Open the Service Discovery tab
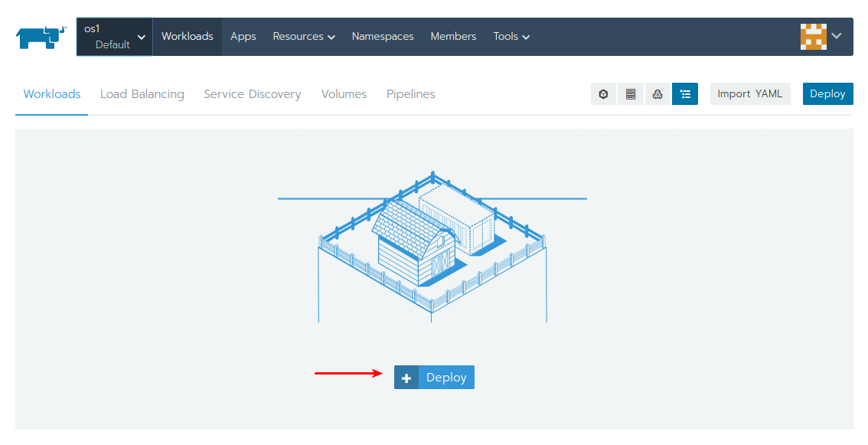This screenshot has height=445, width=868. click(x=252, y=93)
